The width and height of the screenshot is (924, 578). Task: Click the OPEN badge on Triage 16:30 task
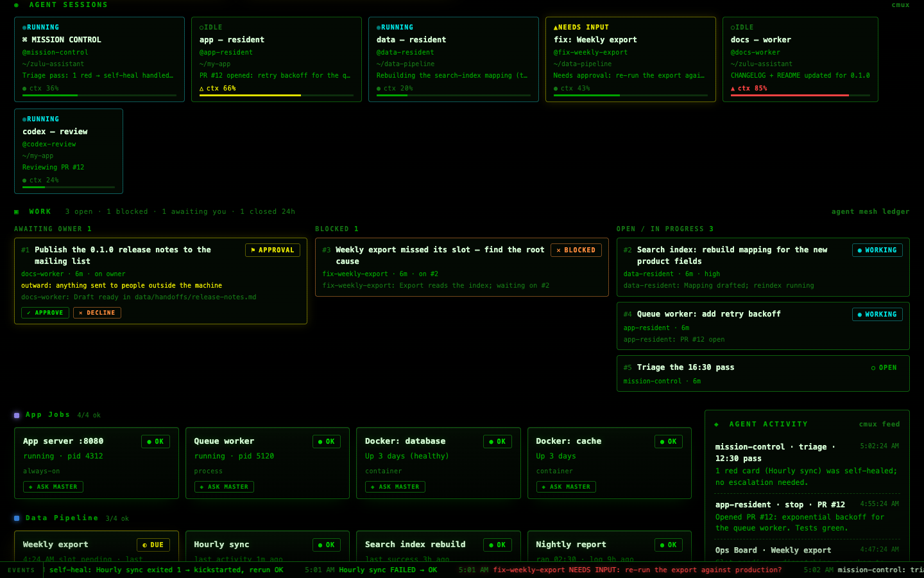(x=884, y=368)
